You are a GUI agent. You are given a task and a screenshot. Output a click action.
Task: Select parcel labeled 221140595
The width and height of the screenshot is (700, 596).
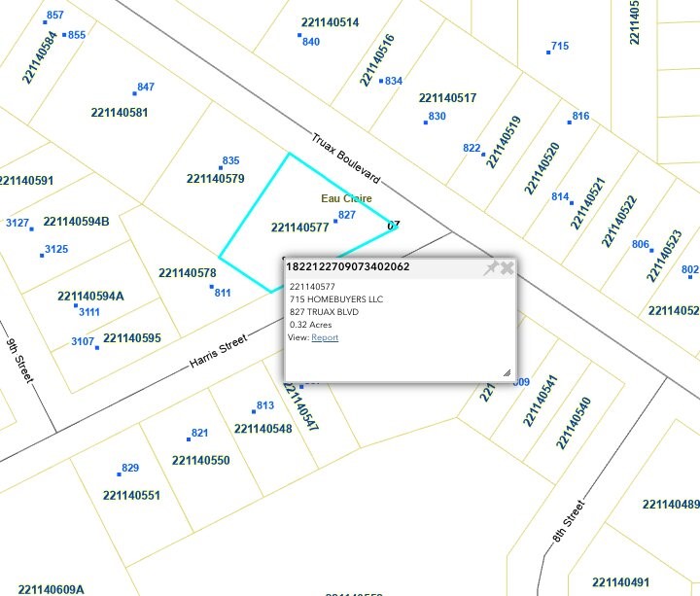131,338
